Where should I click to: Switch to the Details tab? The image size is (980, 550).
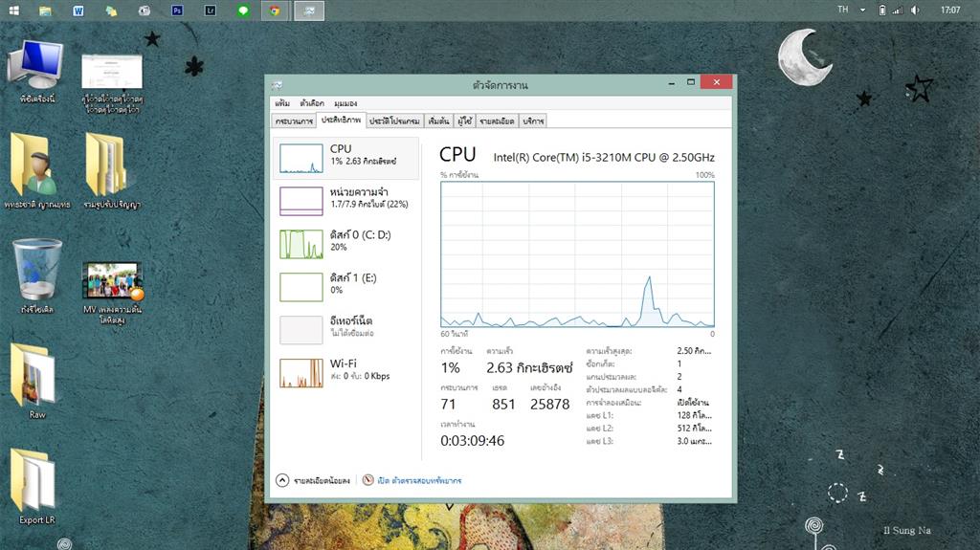point(497,121)
